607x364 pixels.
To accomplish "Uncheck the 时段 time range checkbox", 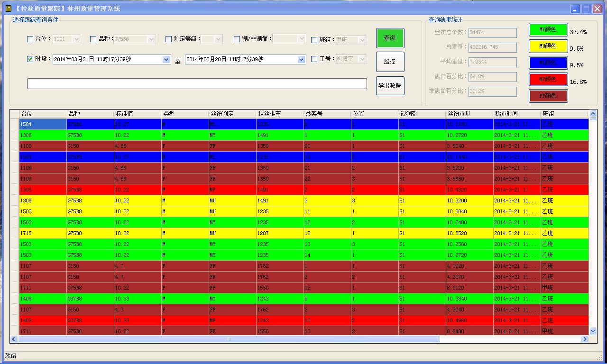I will click(x=30, y=59).
